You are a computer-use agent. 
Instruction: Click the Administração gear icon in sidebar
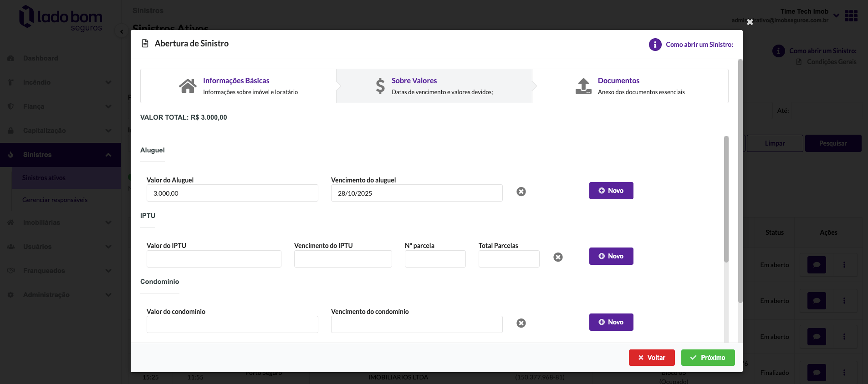click(x=11, y=295)
